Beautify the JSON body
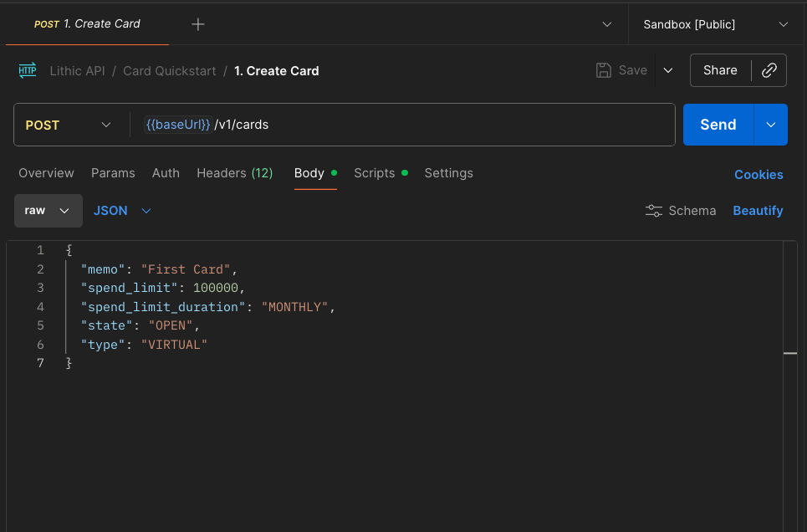Image resolution: width=807 pixels, height=532 pixels. point(758,211)
